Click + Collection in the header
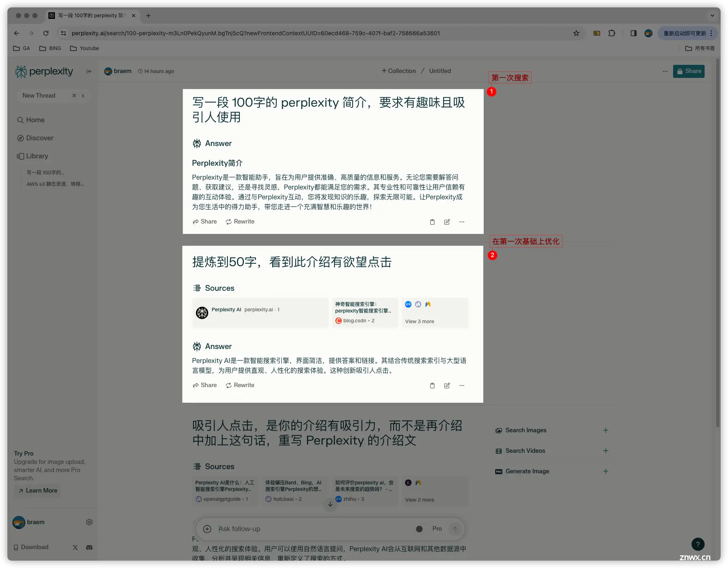This screenshot has width=728, height=568. (x=398, y=71)
